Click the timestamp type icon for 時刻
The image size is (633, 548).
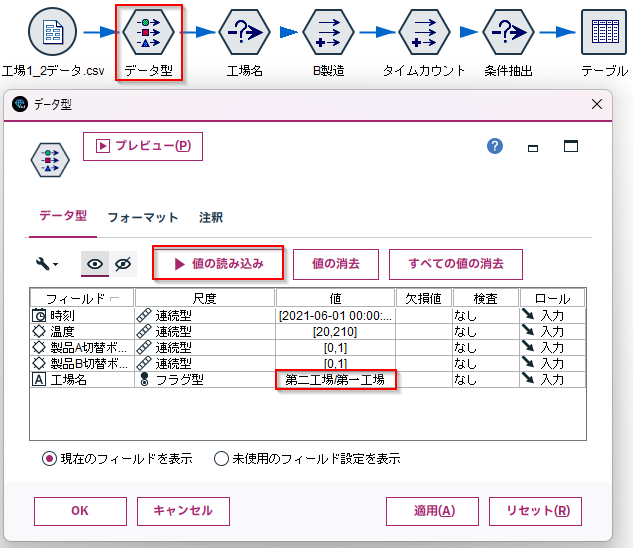coord(39,315)
